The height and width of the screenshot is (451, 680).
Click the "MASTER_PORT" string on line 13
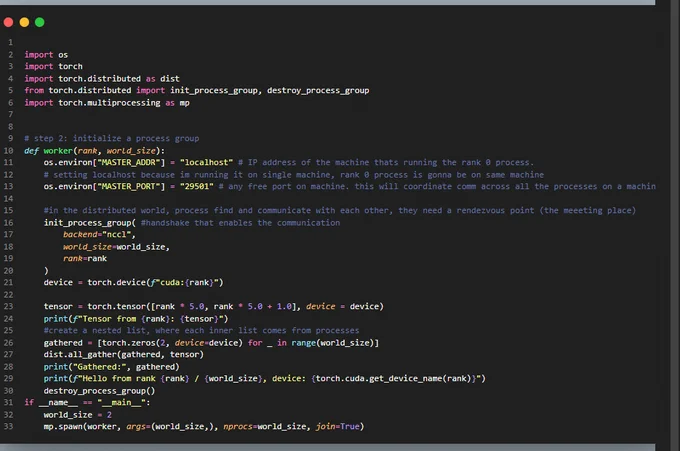tap(131, 186)
